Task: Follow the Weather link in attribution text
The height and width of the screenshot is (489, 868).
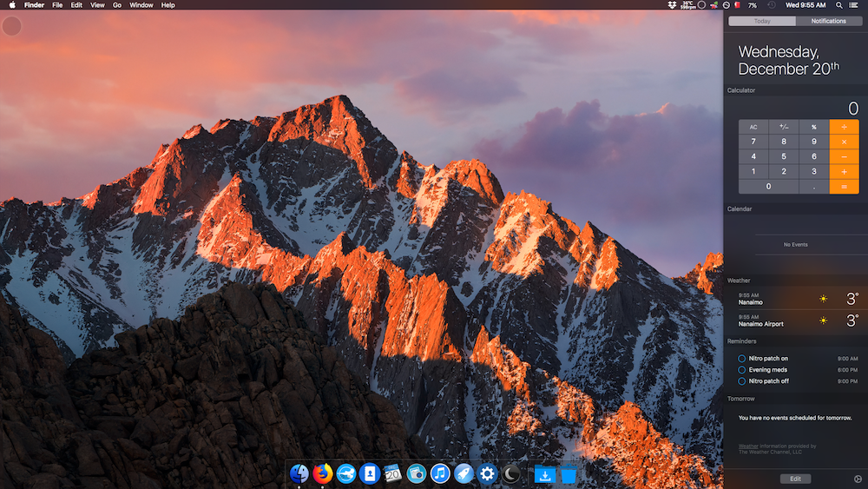Action: coord(747,446)
